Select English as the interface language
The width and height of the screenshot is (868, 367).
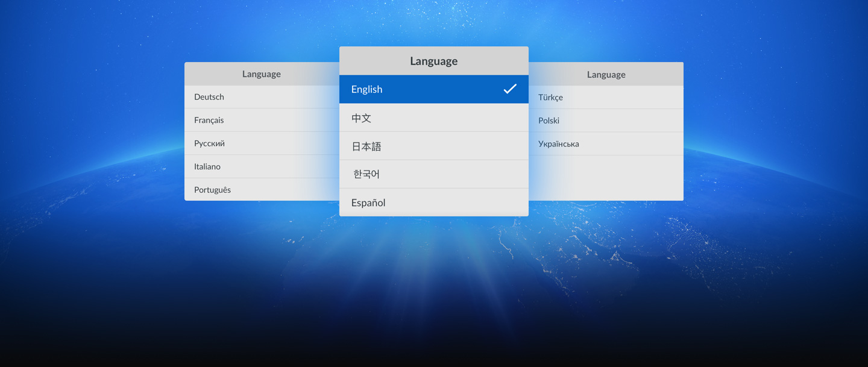(422, 89)
